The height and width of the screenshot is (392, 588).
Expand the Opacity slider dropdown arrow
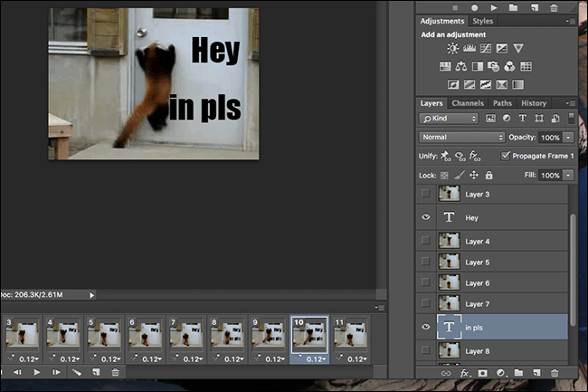[x=568, y=137]
